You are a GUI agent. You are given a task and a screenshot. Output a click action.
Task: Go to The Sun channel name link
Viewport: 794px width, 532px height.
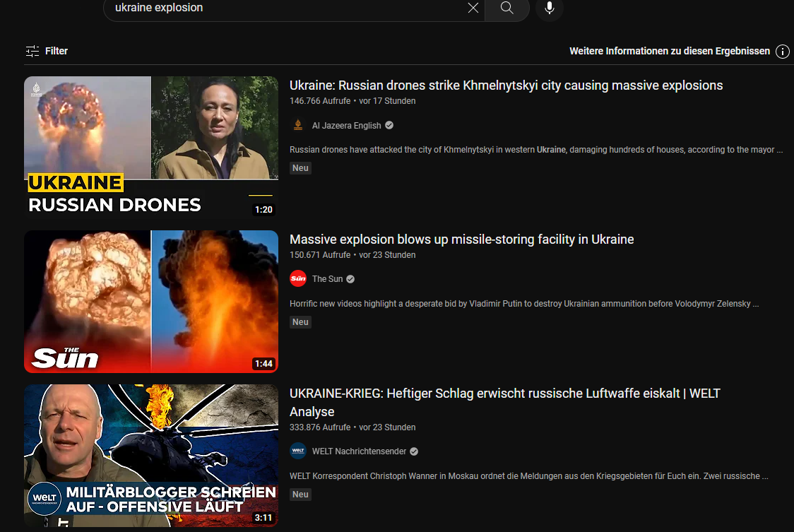point(328,279)
